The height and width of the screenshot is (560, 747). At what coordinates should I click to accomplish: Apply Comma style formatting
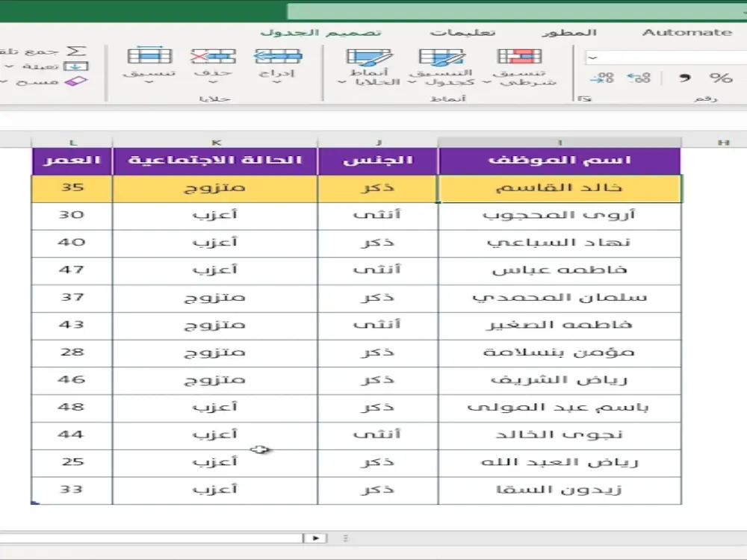[686, 78]
